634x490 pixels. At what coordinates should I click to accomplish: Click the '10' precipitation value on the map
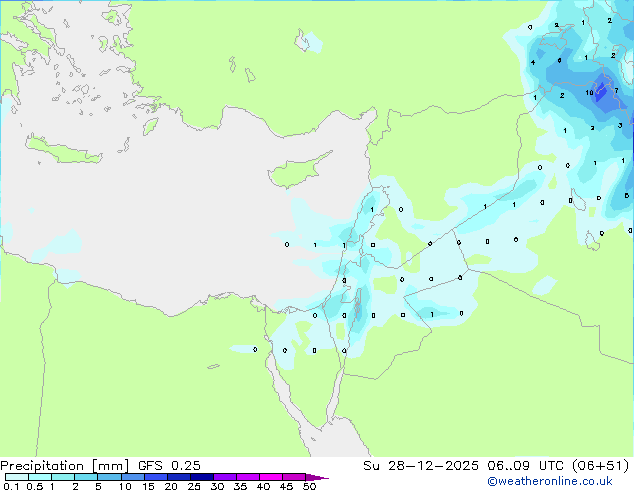590,93
